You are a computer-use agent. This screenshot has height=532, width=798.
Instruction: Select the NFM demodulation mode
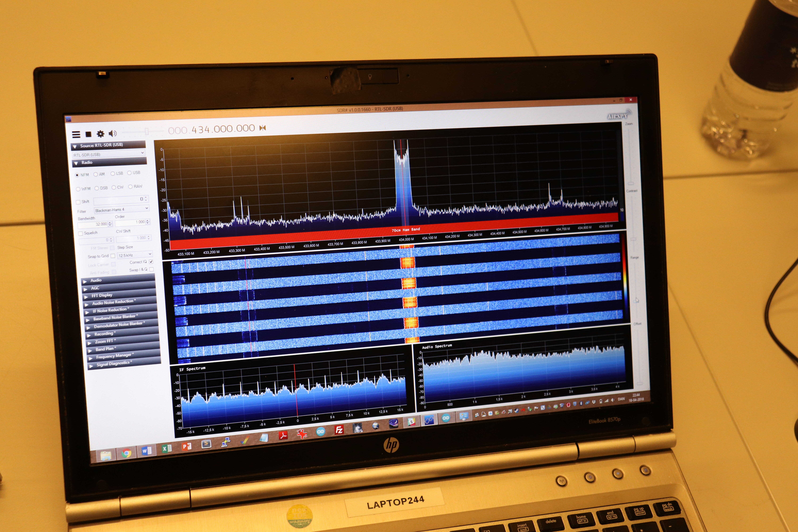coord(82,175)
